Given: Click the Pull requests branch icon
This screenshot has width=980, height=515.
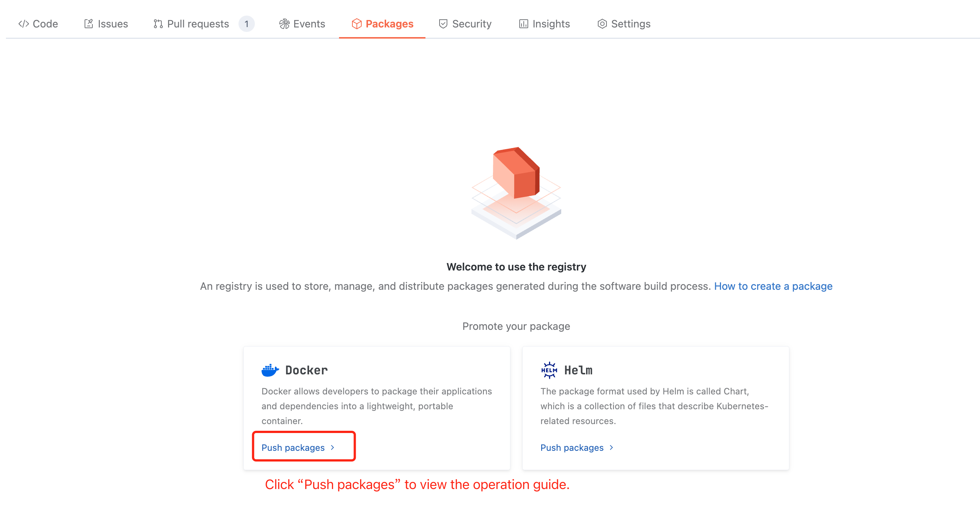Looking at the screenshot, I should click(158, 24).
